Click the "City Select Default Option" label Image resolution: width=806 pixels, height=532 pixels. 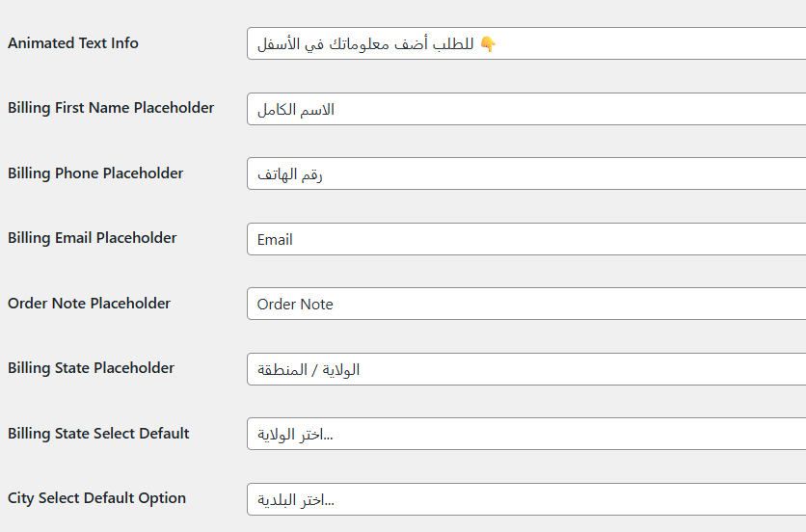(x=96, y=498)
